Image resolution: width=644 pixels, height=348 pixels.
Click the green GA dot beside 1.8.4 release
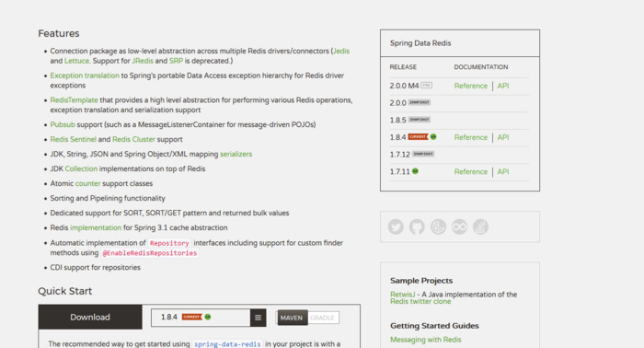[433, 137]
